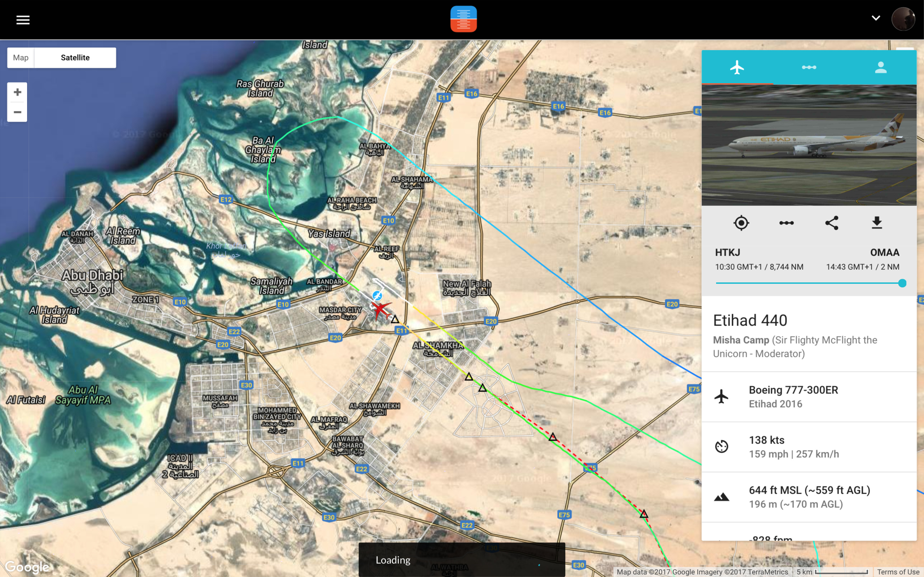Screen dimensions: 924x577
Task: Select the airplane flight info tab
Action: coord(737,67)
